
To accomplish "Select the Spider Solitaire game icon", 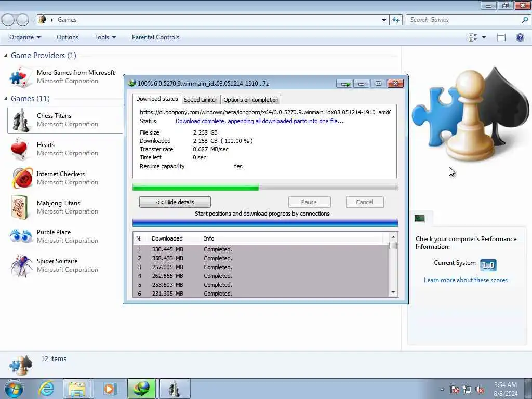I will [21, 265].
